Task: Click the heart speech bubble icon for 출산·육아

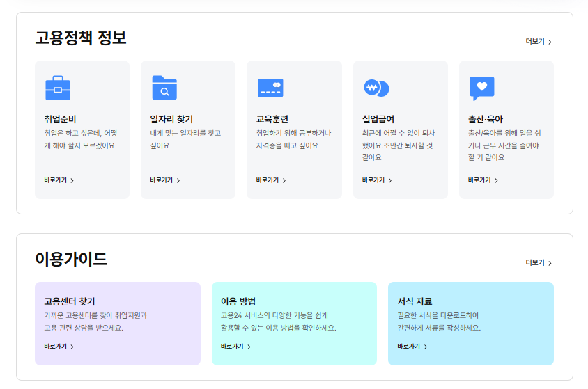Action: click(482, 89)
